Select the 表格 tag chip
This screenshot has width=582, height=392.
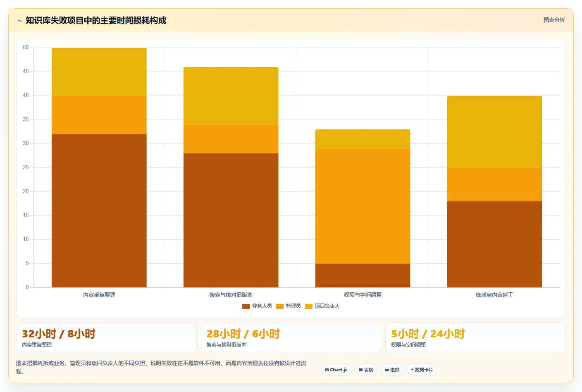pos(366,370)
